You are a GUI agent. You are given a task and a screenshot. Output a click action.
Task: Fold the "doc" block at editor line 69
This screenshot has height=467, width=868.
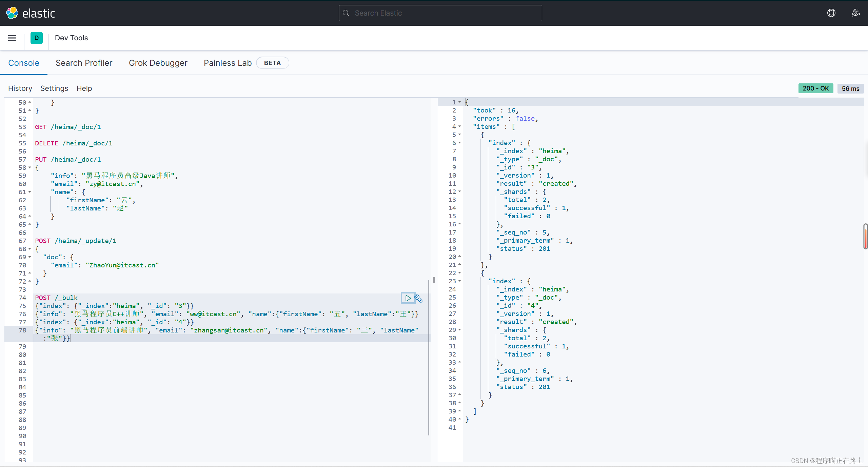(x=30, y=257)
